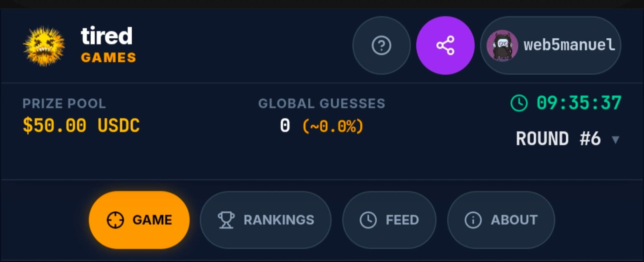Open the web5manuel account menu
The width and height of the screenshot is (644, 262).
pyautogui.click(x=569, y=45)
